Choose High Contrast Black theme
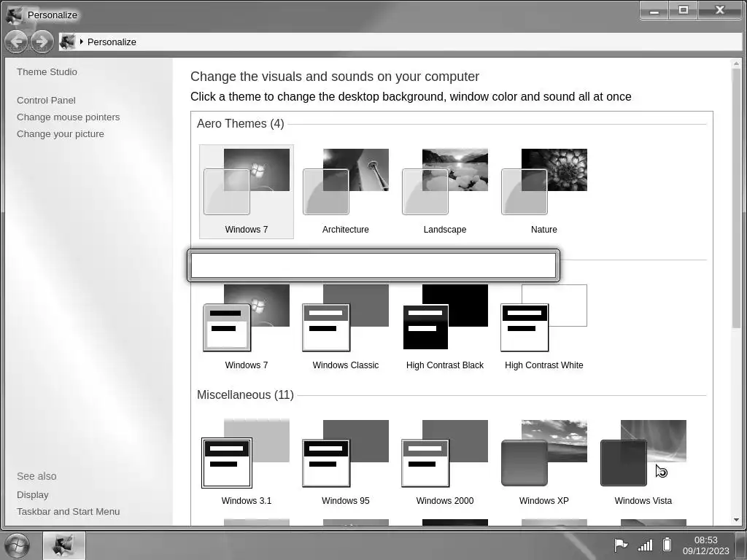This screenshot has width=747, height=560. 445,327
